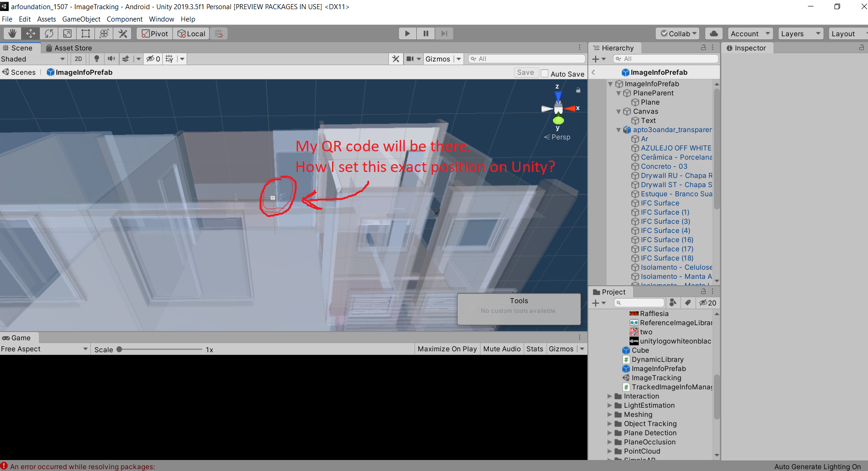This screenshot has width=868, height=471.
Task: Select the Hand tool
Action: tap(12, 33)
